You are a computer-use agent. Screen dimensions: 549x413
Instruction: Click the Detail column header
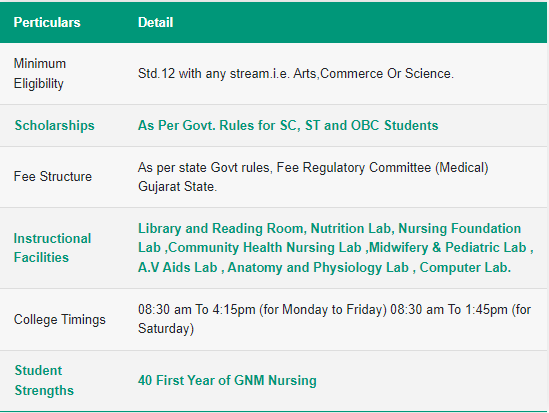click(155, 22)
